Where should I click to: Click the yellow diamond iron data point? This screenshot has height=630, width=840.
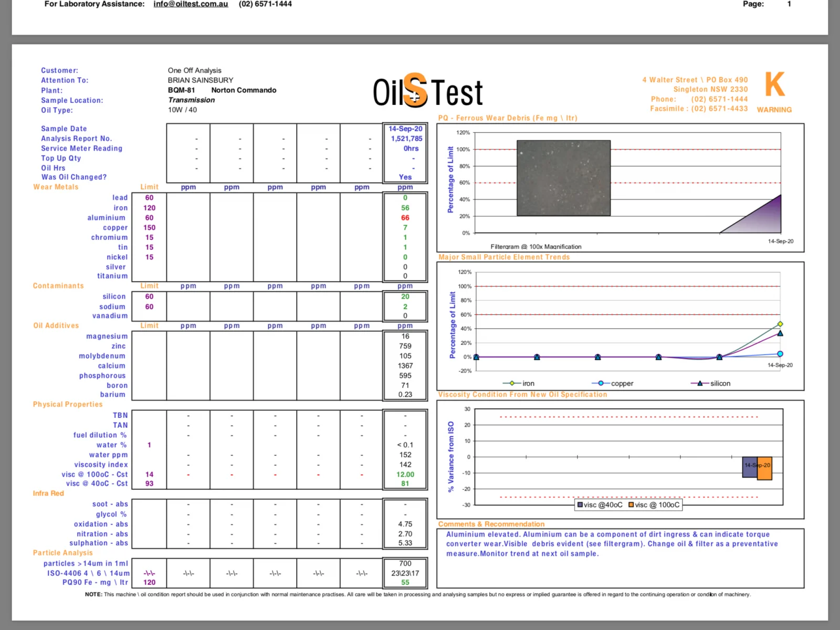tap(780, 324)
